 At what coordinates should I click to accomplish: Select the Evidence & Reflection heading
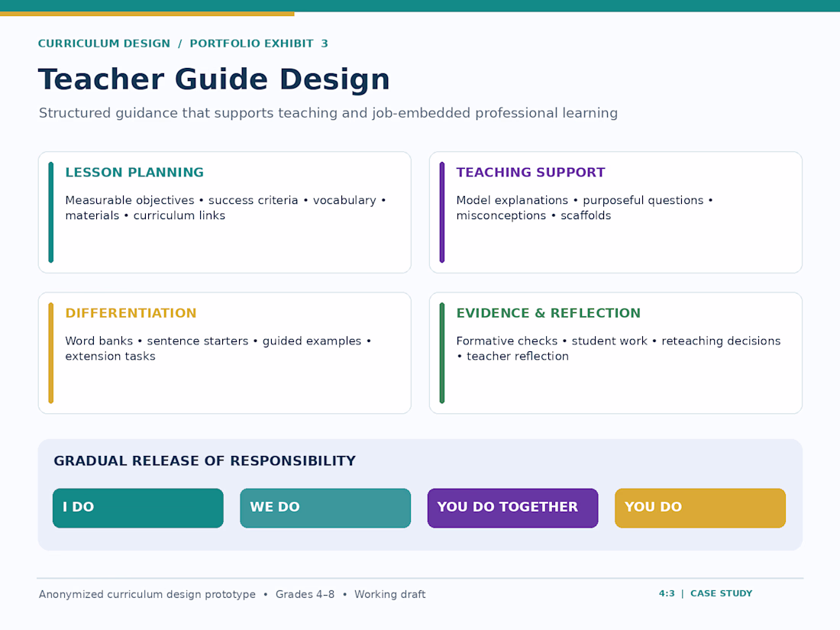(x=548, y=313)
